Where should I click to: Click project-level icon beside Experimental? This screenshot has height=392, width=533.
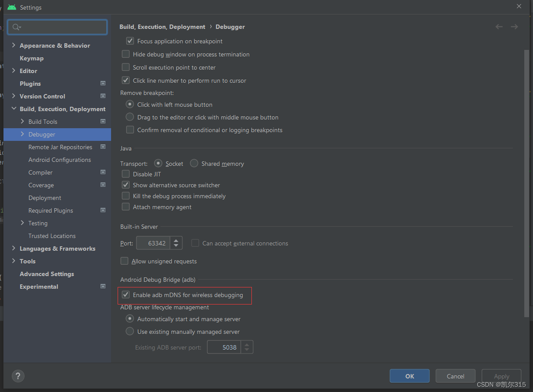point(103,286)
